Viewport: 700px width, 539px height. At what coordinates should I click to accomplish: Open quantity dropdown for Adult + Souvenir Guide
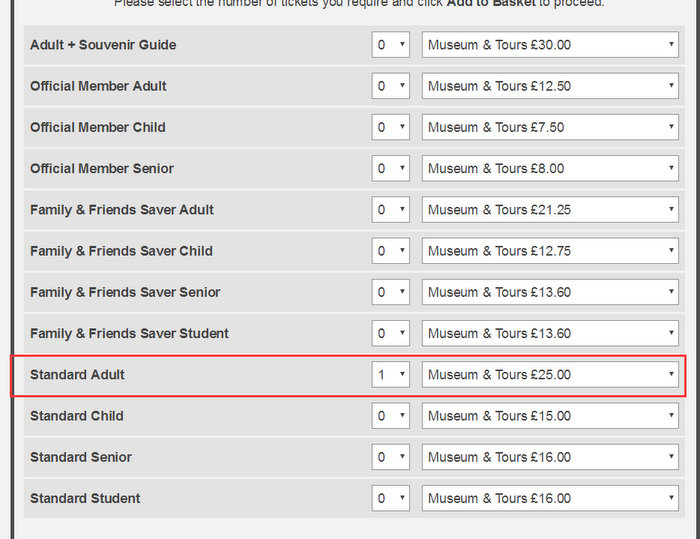390,45
